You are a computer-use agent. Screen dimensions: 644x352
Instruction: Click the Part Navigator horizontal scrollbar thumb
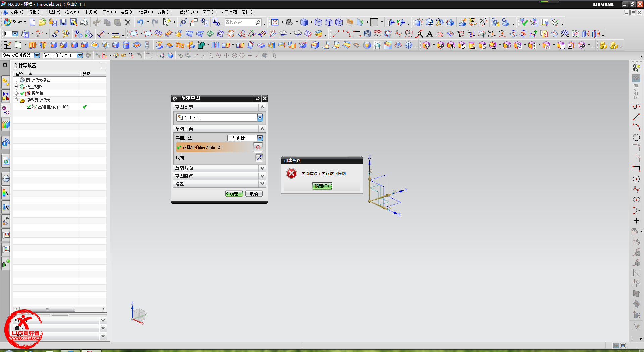(47, 309)
